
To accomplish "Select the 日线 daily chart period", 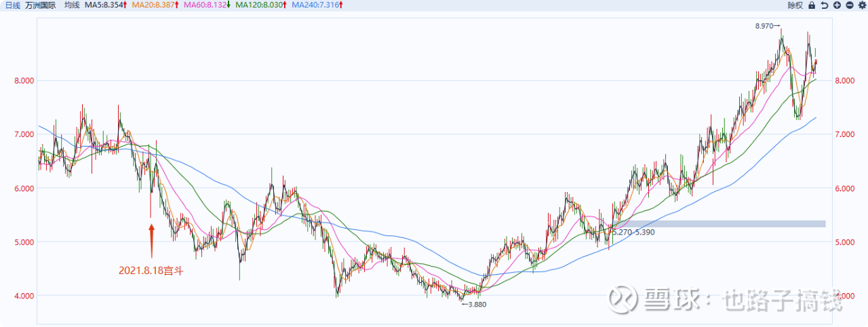I will click(12, 5).
